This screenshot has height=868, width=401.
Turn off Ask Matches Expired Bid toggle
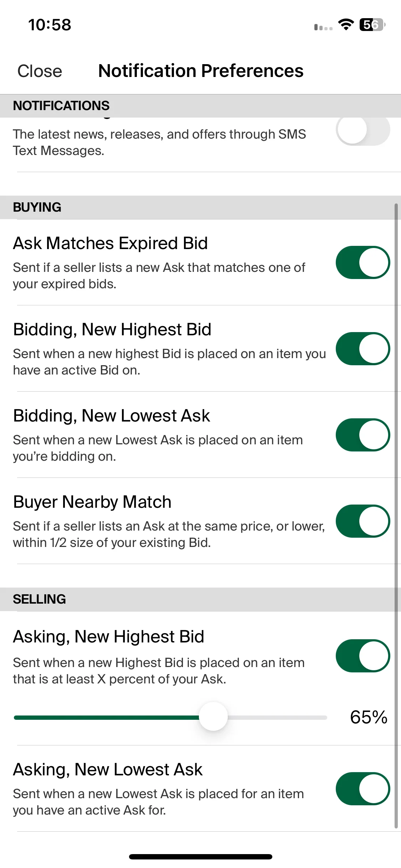(x=363, y=262)
